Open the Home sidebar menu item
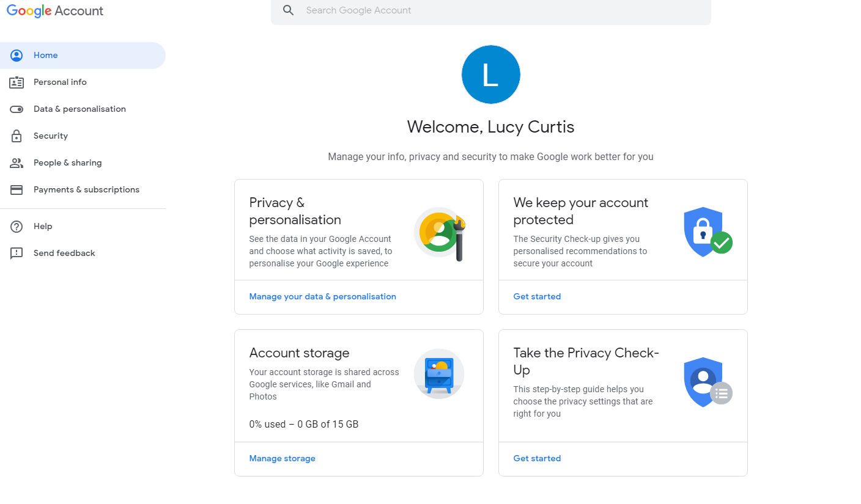The image size is (861, 504). click(x=45, y=55)
